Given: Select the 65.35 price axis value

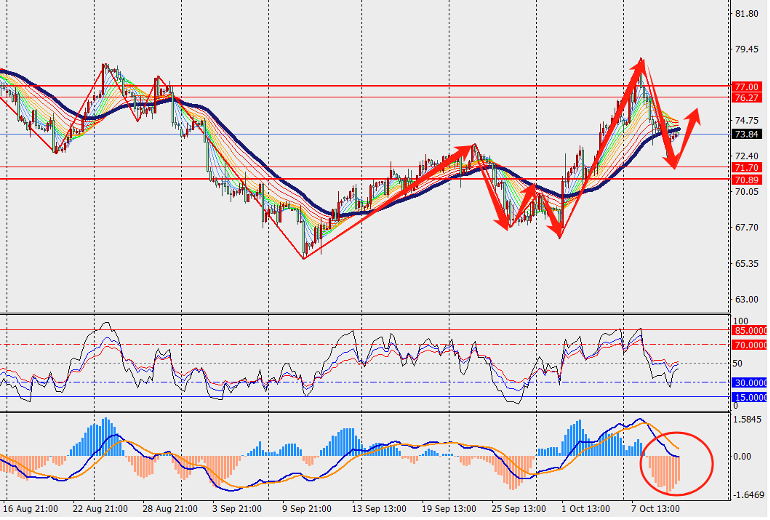Looking at the screenshot, I should click(747, 264).
